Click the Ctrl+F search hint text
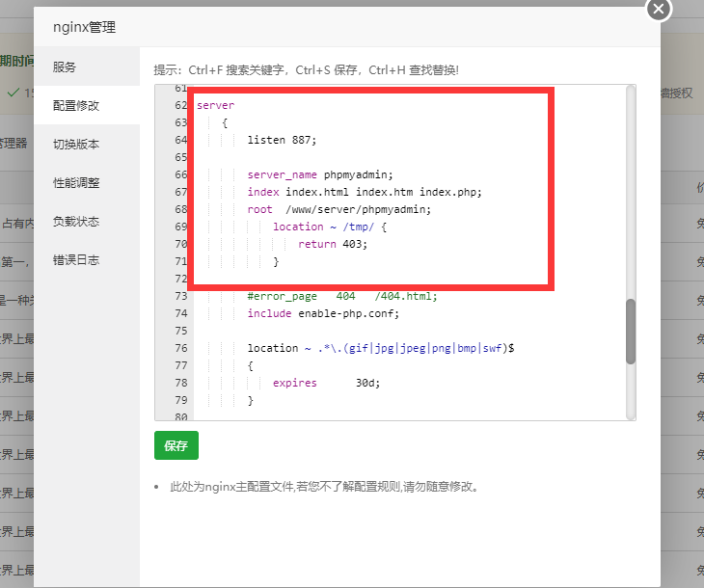Viewport: 704px width, 588px height. [x=236, y=70]
